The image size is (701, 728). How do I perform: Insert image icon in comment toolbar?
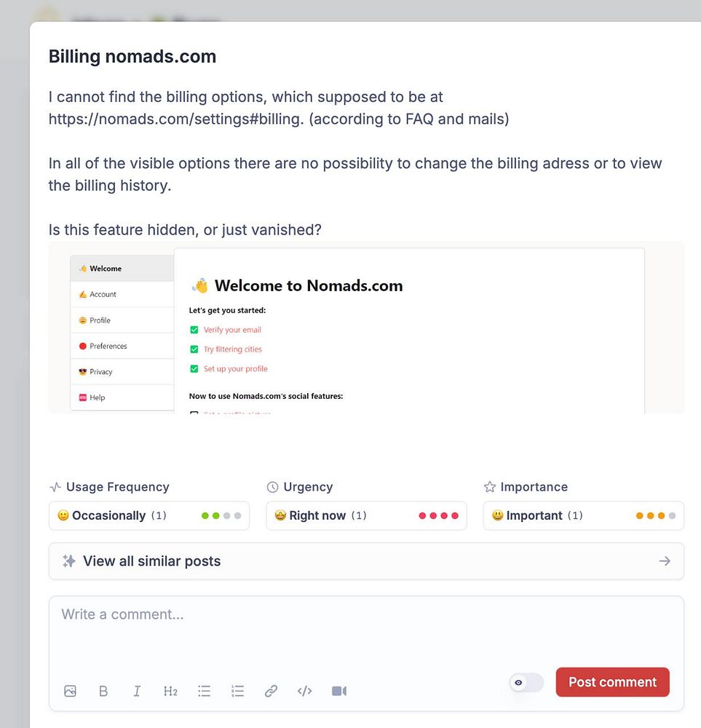pos(70,691)
